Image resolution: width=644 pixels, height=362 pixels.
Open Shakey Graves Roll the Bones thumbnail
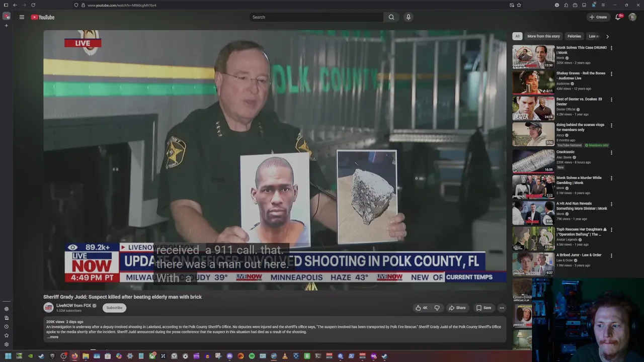point(533,82)
